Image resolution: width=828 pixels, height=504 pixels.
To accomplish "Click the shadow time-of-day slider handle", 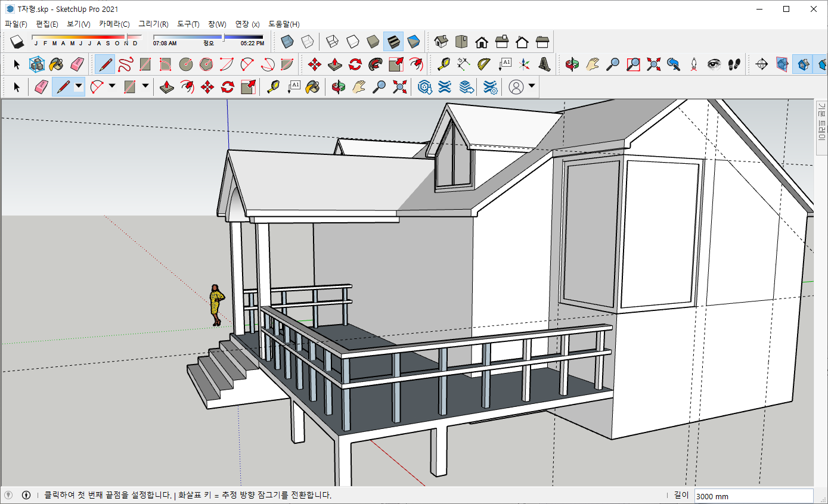I will (x=224, y=38).
